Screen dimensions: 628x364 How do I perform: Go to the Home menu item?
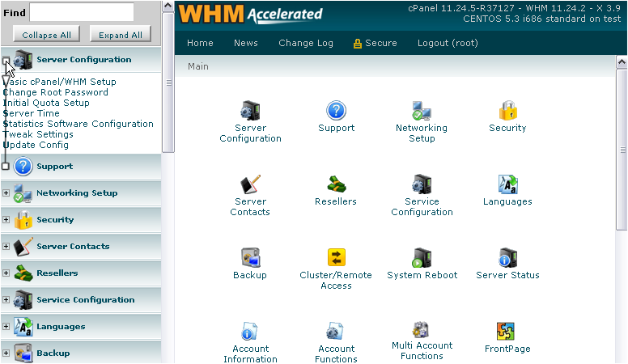pyautogui.click(x=200, y=43)
